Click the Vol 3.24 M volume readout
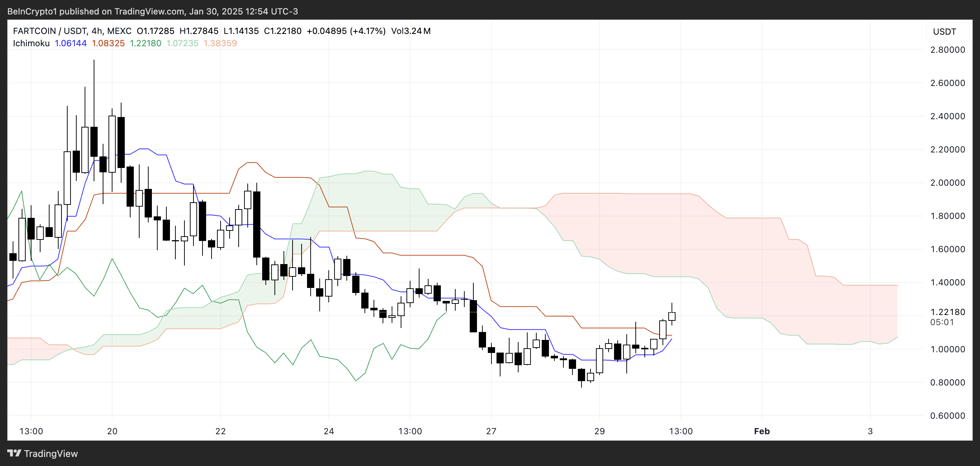The width and height of the screenshot is (980, 466). (x=411, y=31)
